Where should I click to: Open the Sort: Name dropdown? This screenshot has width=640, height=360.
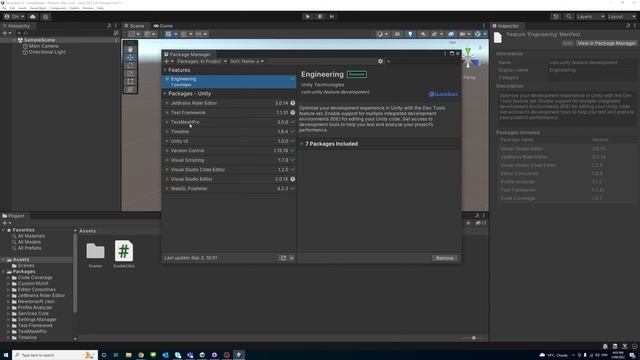[247, 61]
